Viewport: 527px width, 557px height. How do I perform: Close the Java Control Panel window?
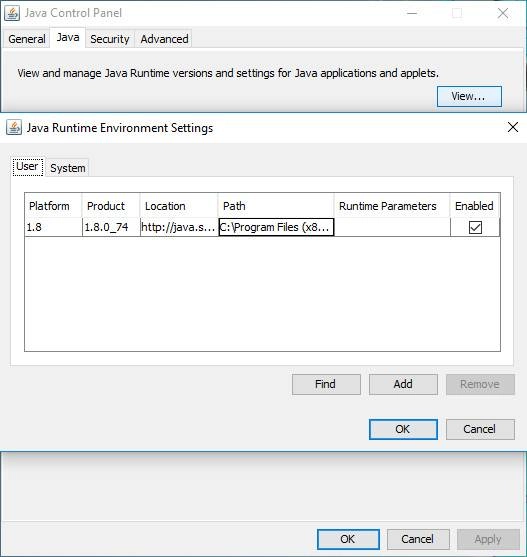[x=503, y=13]
